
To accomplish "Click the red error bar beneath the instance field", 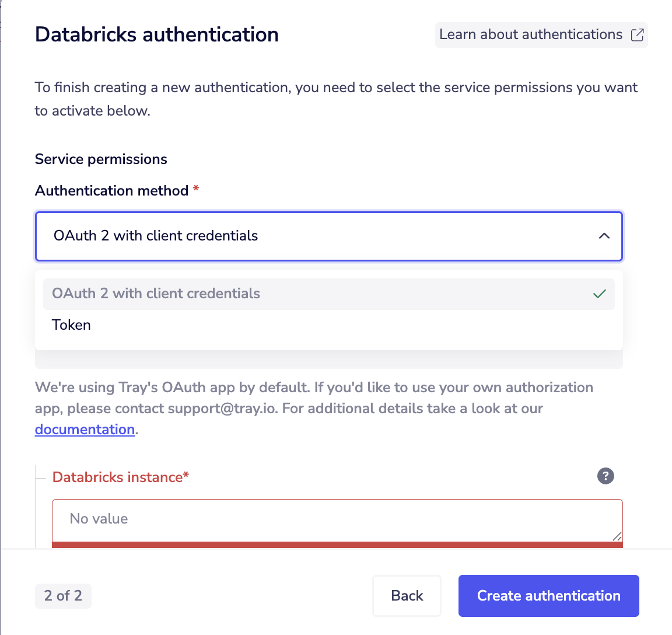I will click(337, 545).
